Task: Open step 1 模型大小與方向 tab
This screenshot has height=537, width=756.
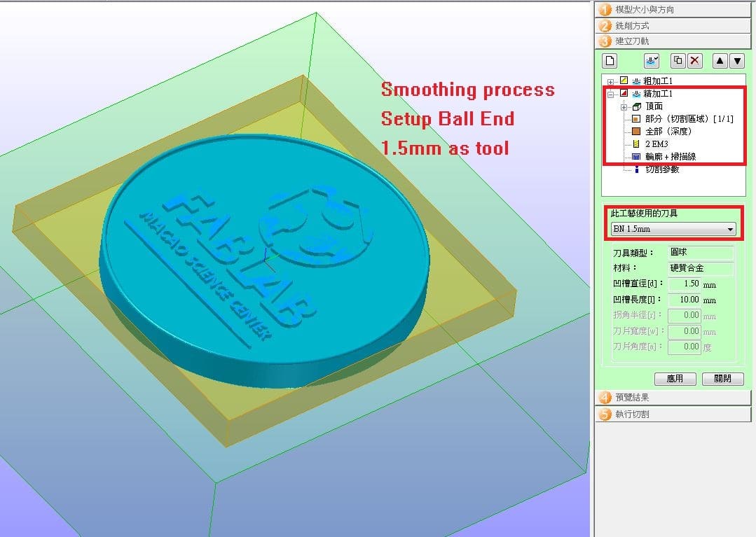Action: click(673, 9)
